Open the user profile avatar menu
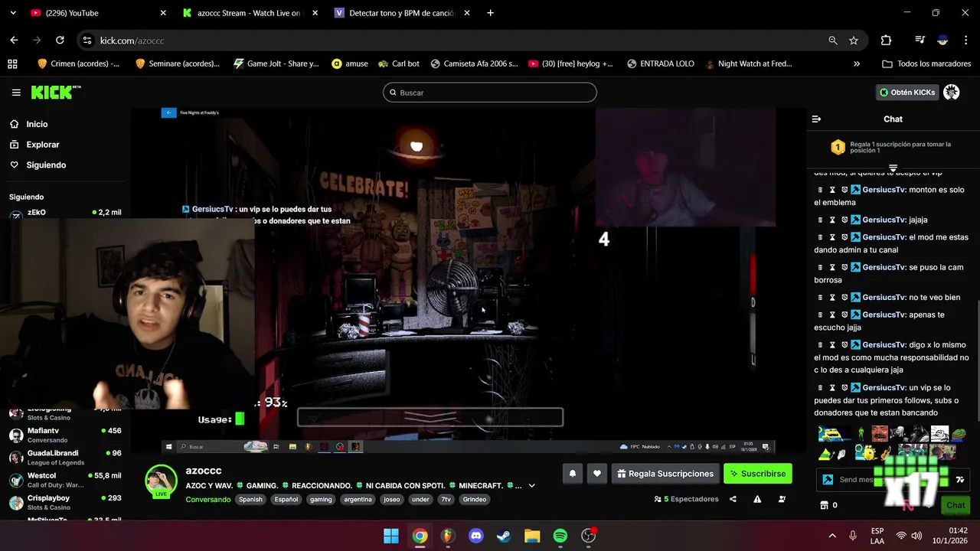 pos(952,93)
